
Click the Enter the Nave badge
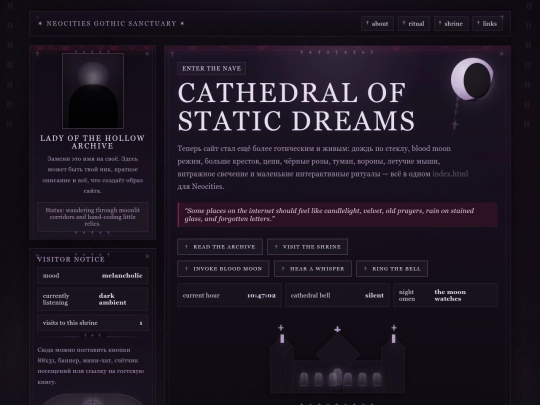pyautogui.click(x=211, y=69)
